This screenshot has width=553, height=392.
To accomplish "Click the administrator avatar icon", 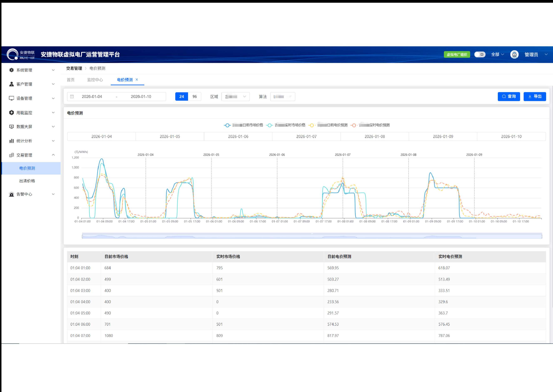I will [x=514, y=55].
